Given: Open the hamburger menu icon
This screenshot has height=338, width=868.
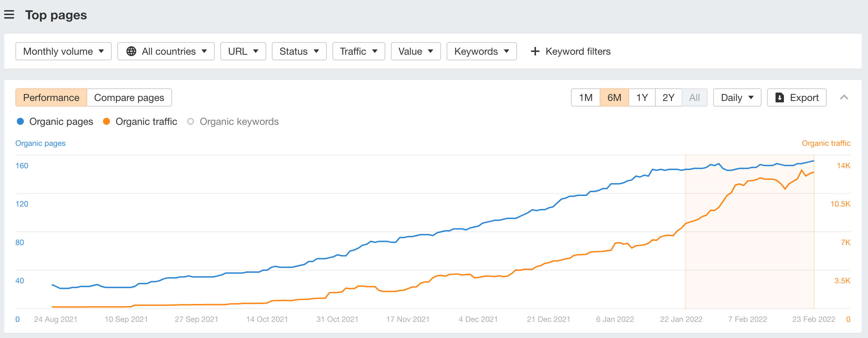Looking at the screenshot, I should click(x=9, y=15).
